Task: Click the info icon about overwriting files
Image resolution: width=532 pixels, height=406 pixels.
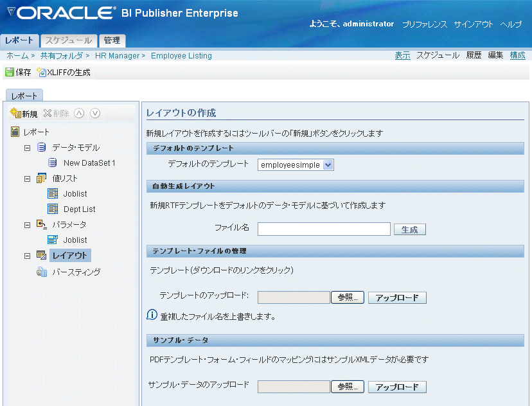Action: 152,315
